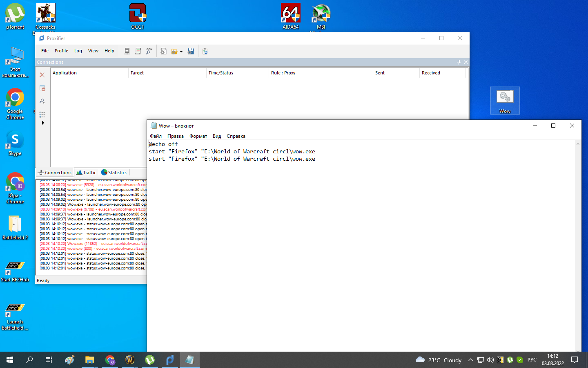This screenshot has height=368, width=588.
Task: Click the Target column header
Action: 137,73
